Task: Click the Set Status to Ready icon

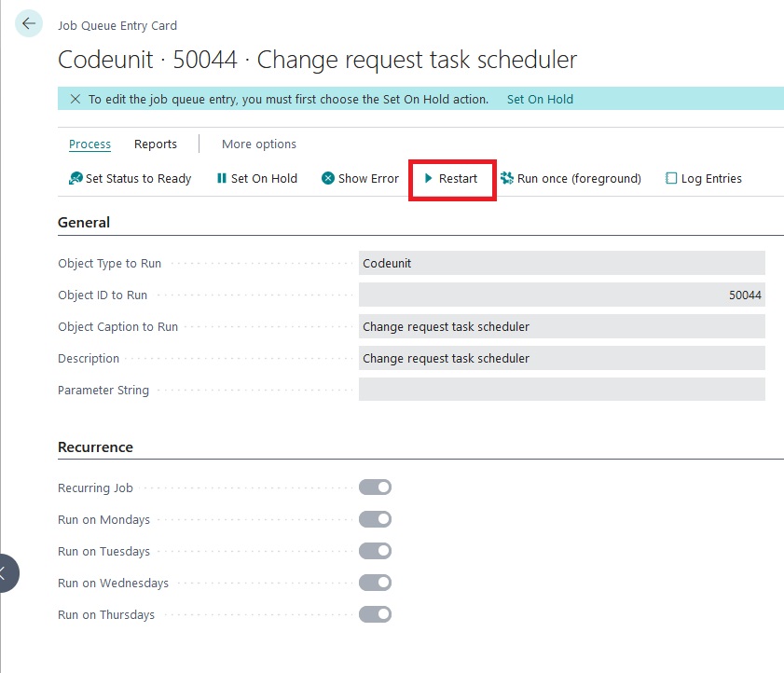Action: point(76,178)
